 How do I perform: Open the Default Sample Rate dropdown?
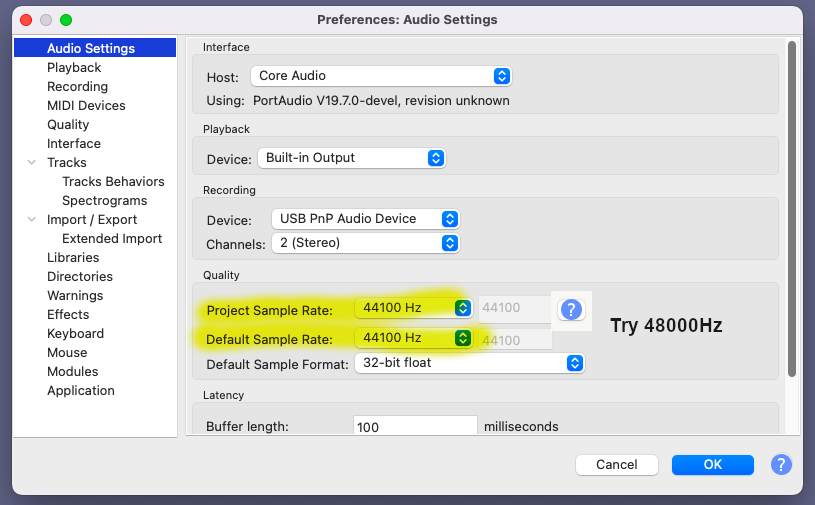[413, 338]
